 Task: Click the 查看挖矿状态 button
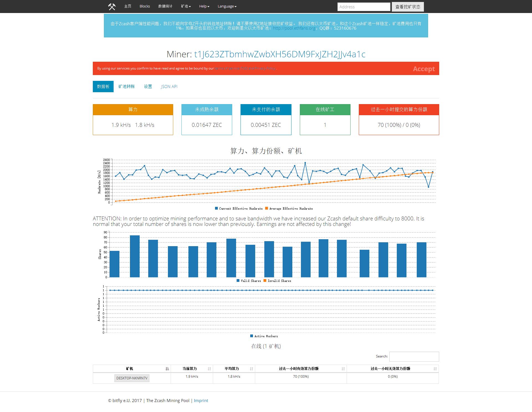click(408, 7)
